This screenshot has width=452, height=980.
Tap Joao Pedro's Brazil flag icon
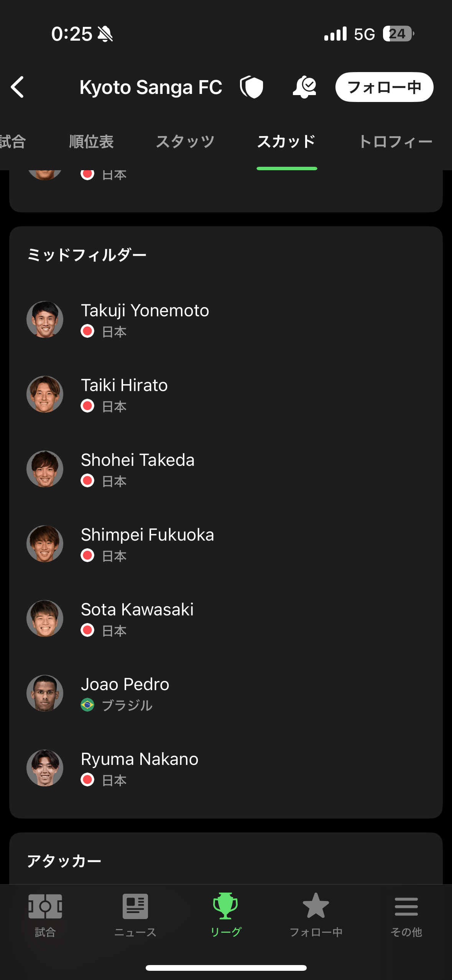click(x=87, y=705)
